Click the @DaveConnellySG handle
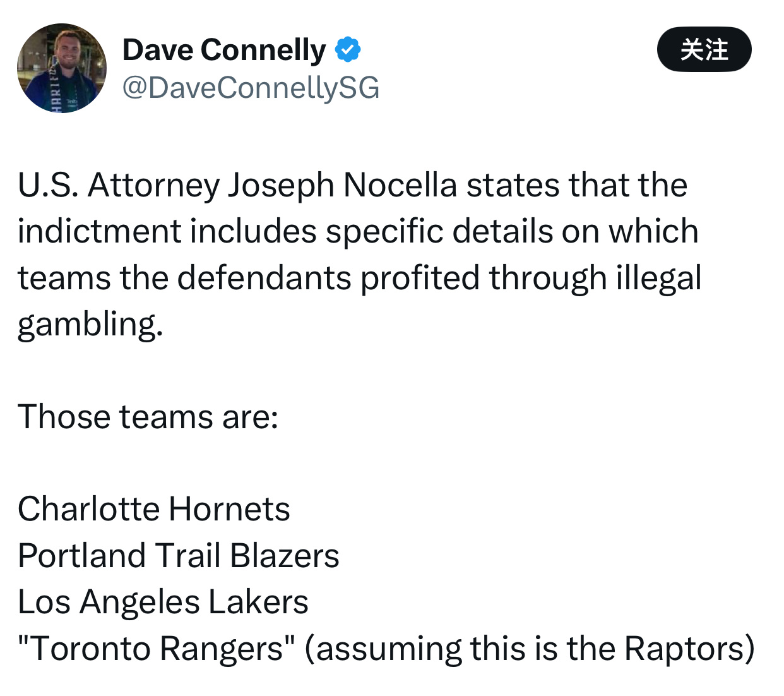 251,87
